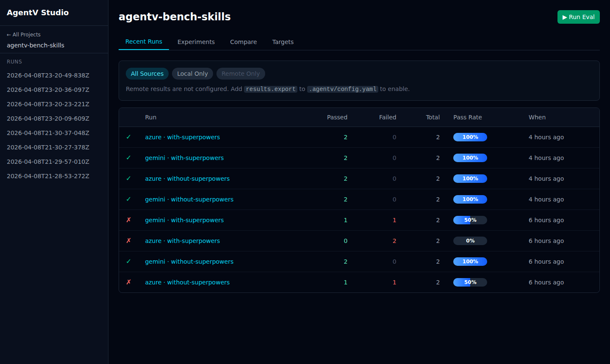610x364 pixels.
Task: Click the checkmark on azure · without-superpowers row
Action: 129,179
